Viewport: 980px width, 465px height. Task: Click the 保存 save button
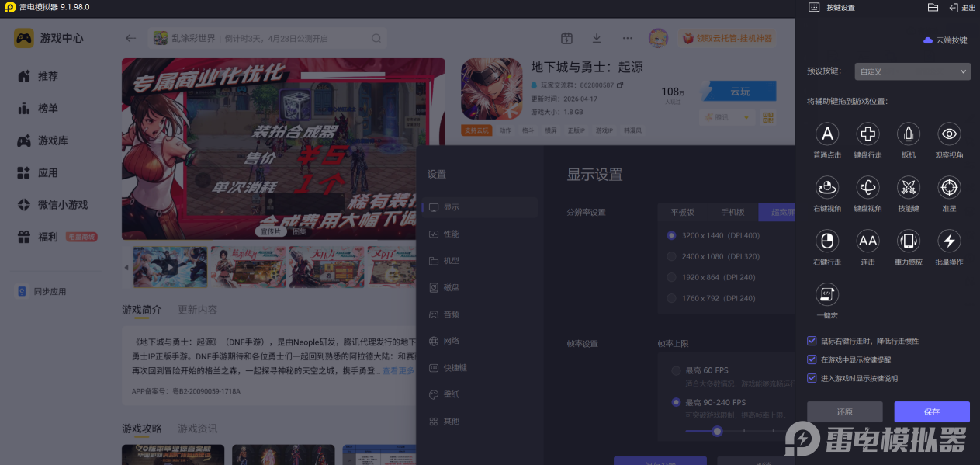pyautogui.click(x=932, y=411)
